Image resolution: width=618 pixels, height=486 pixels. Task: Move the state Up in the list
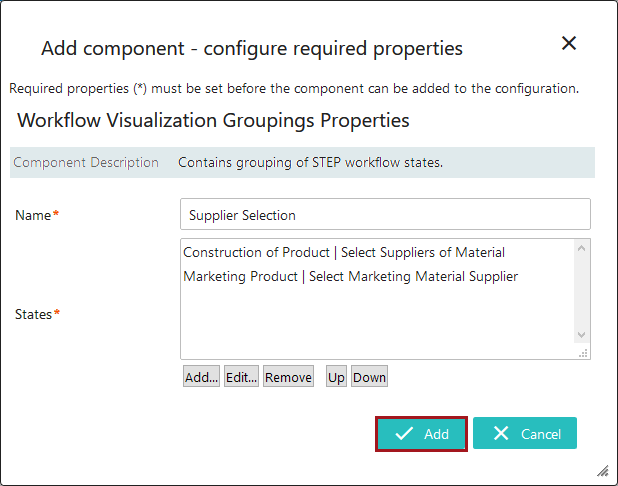336,377
